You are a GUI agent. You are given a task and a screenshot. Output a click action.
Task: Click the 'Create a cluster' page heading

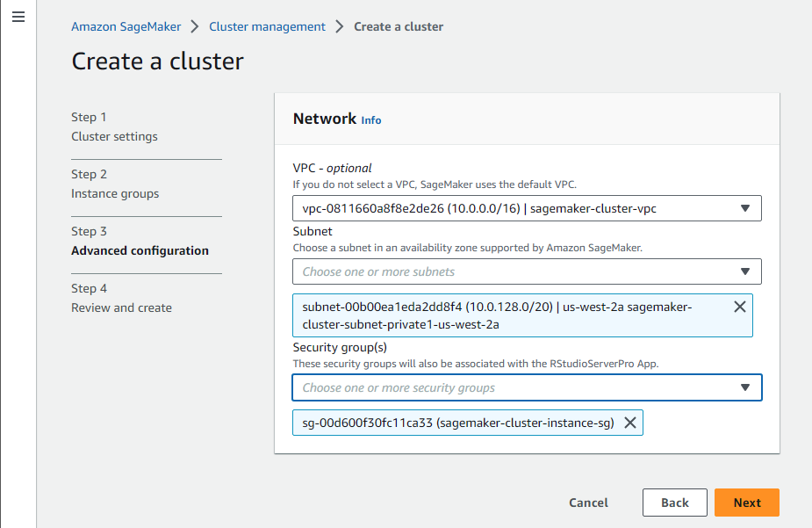click(157, 61)
